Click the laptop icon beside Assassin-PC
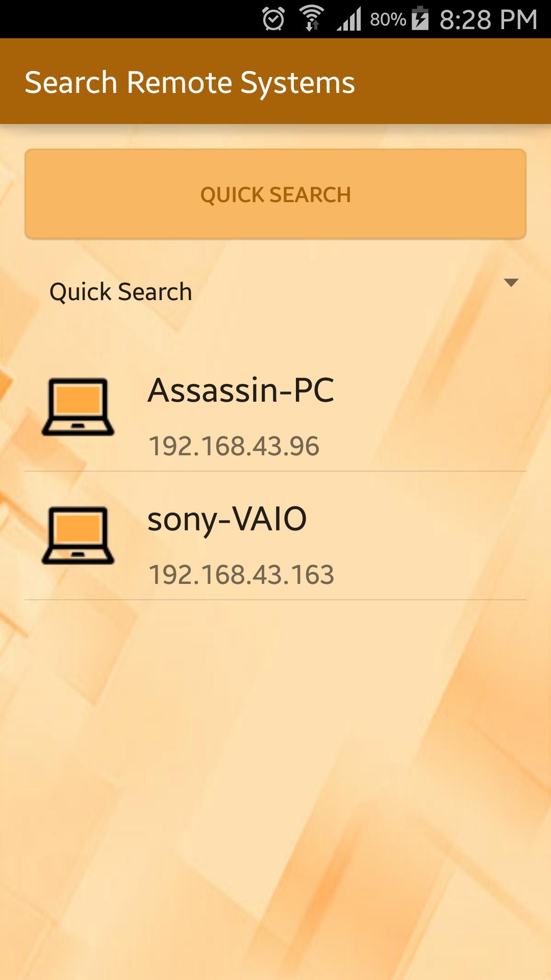551x980 pixels. click(78, 407)
